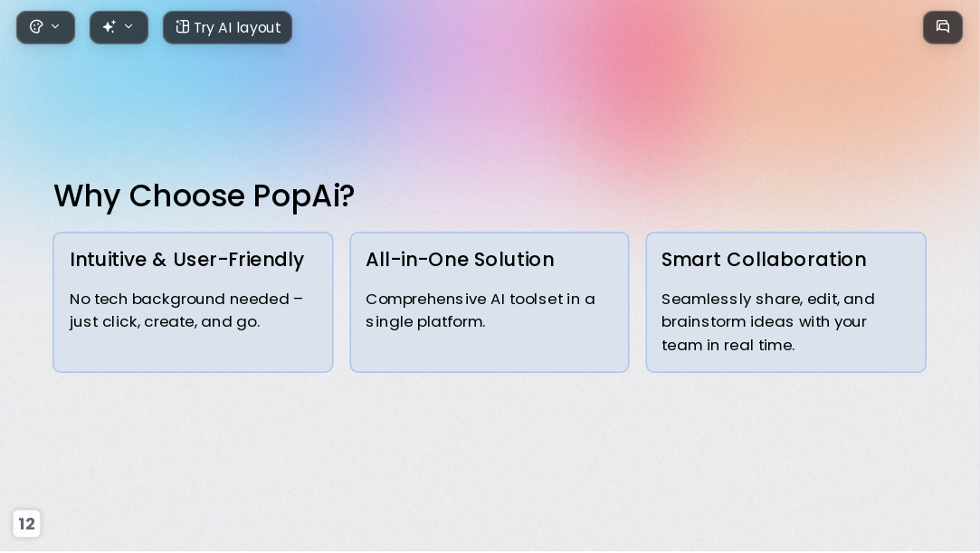The width and height of the screenshot is (980, 553).
Task: Click the 'No tech background needed' paragraph
Action: (186, 310)
